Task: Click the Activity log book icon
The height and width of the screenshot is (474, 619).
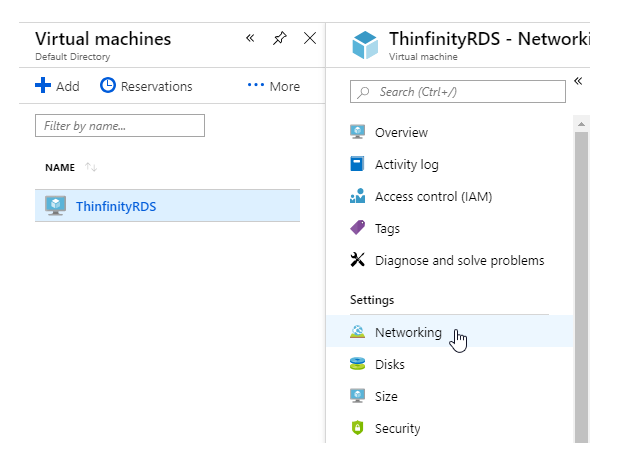Action: tap(357, 164)
